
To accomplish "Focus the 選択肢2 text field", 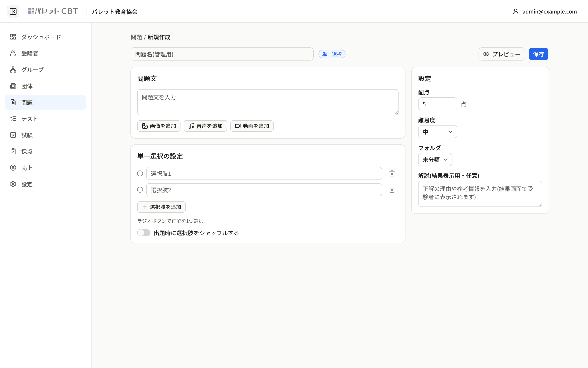I will coord(264,190).
